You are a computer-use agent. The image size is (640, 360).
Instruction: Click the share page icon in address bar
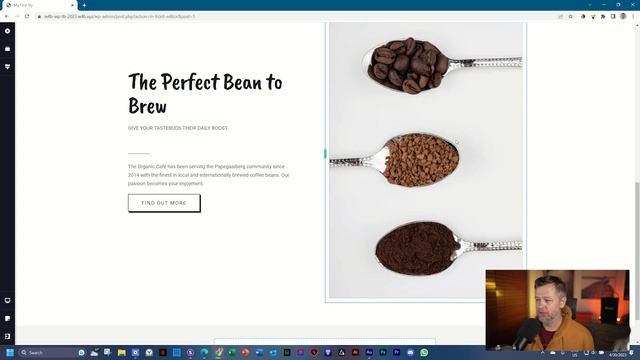pos(560,16)
